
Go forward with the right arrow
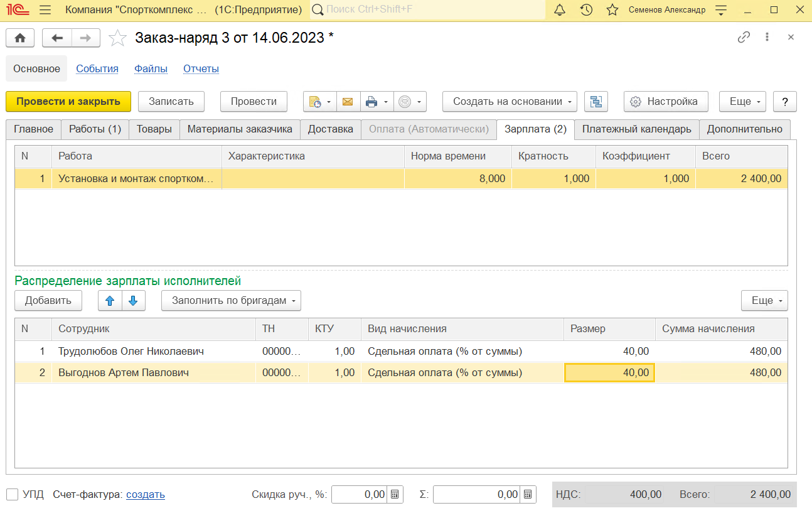pos(86,38)
